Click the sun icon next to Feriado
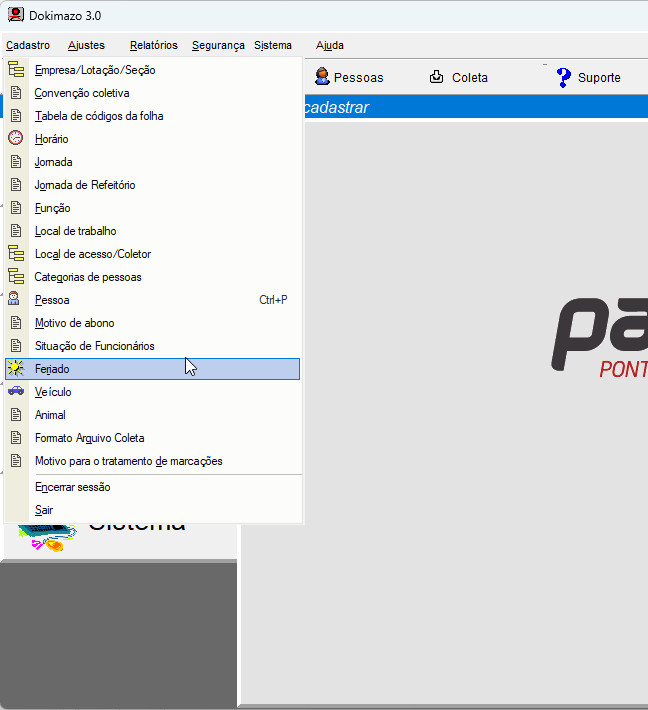This screenshot has height=710, width=648. [16, 369]
